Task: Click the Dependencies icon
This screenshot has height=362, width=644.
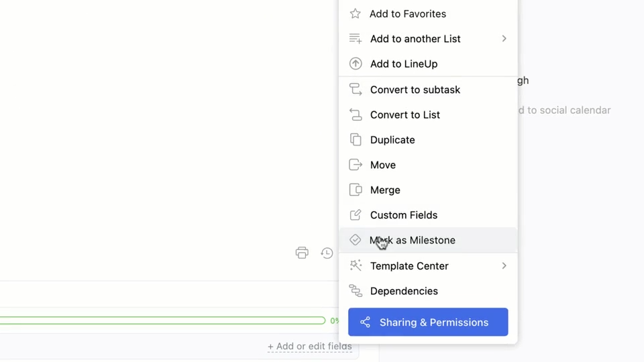Action: click(356, 291)
